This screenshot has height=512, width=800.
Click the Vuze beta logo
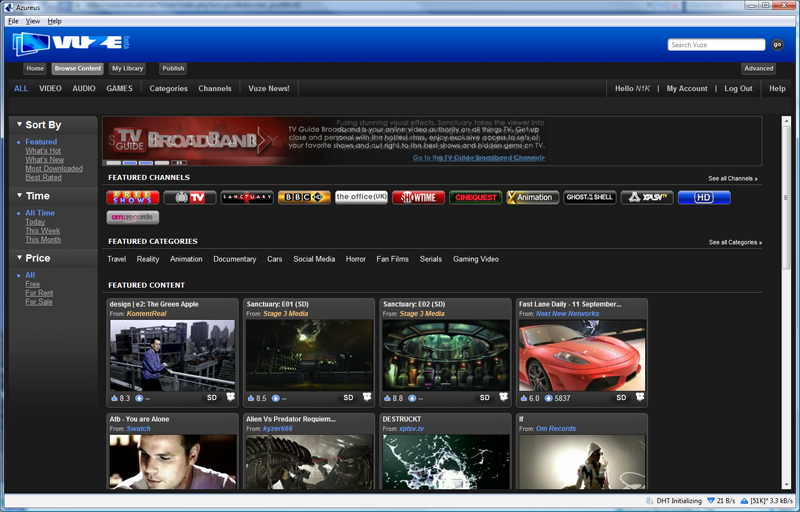tap(71, 44)
